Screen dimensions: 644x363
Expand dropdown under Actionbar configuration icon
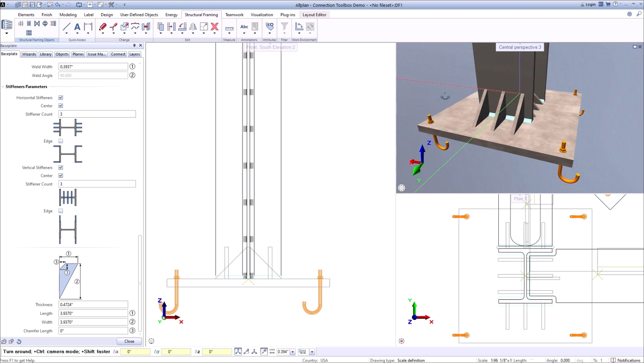pyautogui.click(x=7, y=33)
